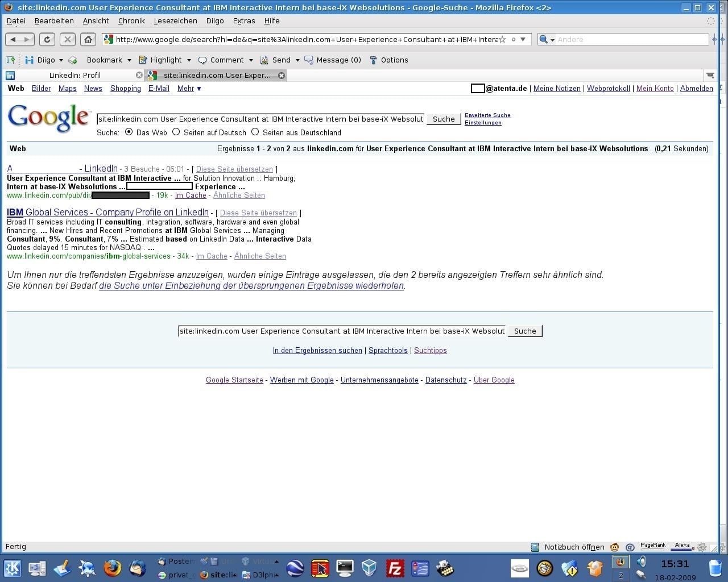Open Diigo Options with the wrench icon
Image resolution: width=728 pixels, height=582 pixels.
pos(389,60)
